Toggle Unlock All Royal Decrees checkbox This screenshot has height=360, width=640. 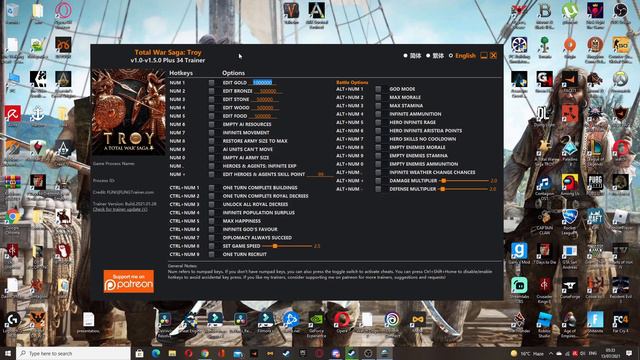211,204
